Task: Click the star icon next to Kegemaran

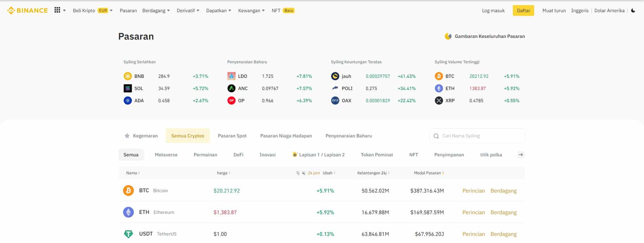Action: pyautogui.click(x=127, y=136)
